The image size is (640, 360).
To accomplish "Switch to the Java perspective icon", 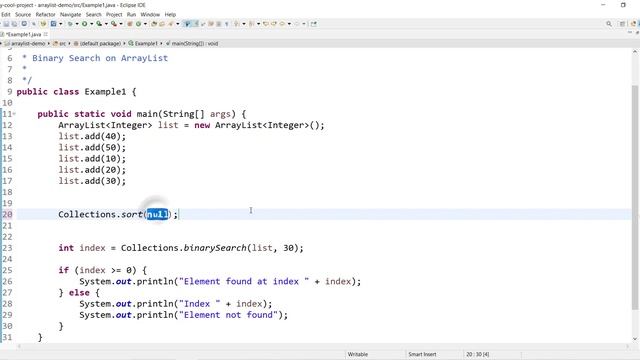I will coord(634,24).
